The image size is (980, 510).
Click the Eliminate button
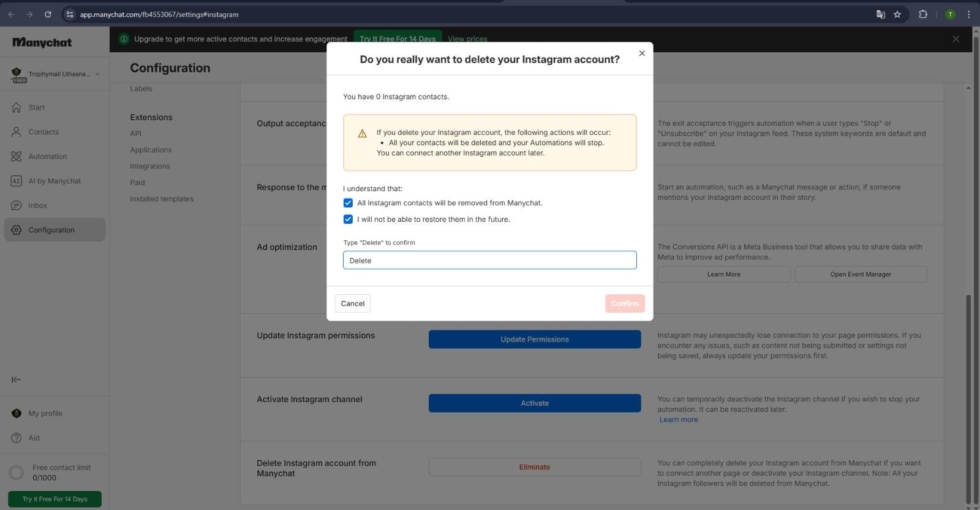[x=535, y=467]
